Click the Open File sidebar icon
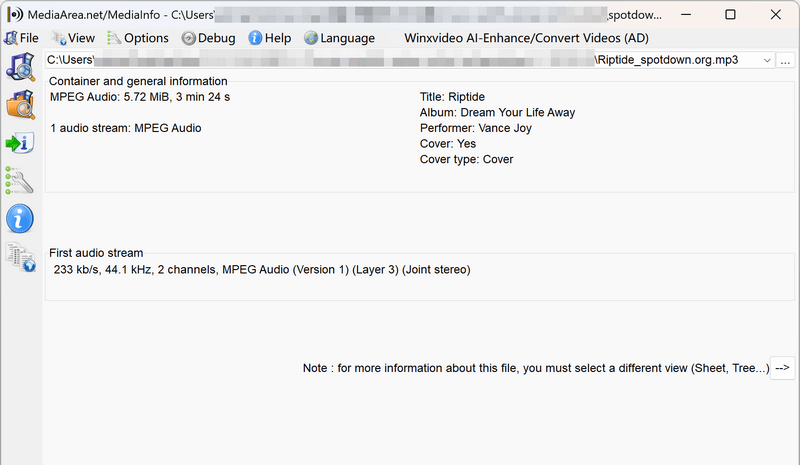 click(x=20, y=67)
